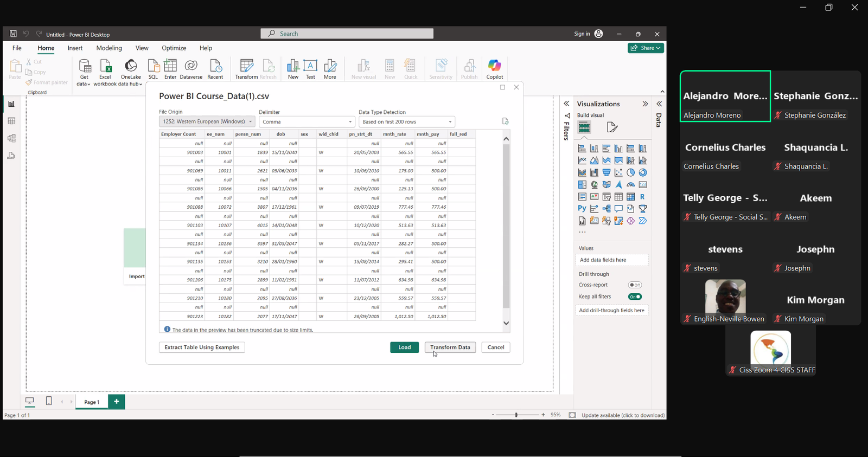Viewport: 868px width, 457px height.
Task: Switch to Model view in left sidebar
Action: click(x=11, y=138)
